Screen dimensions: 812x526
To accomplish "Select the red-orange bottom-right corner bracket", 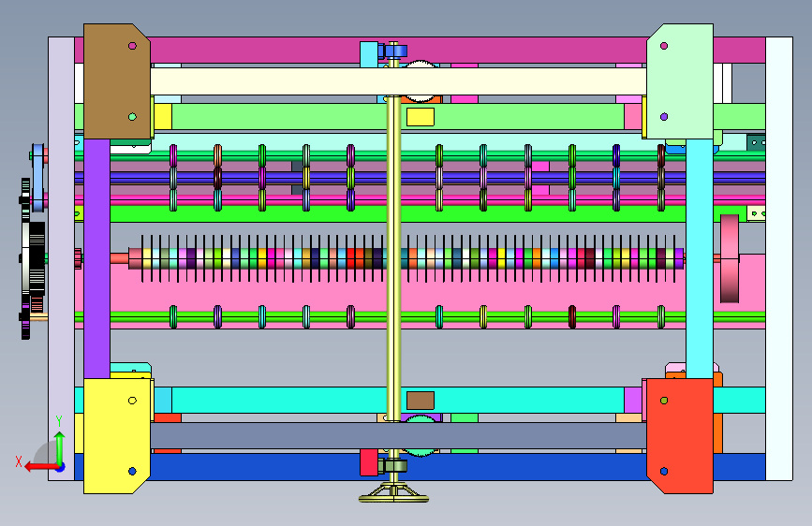I will tap(680, 436).
